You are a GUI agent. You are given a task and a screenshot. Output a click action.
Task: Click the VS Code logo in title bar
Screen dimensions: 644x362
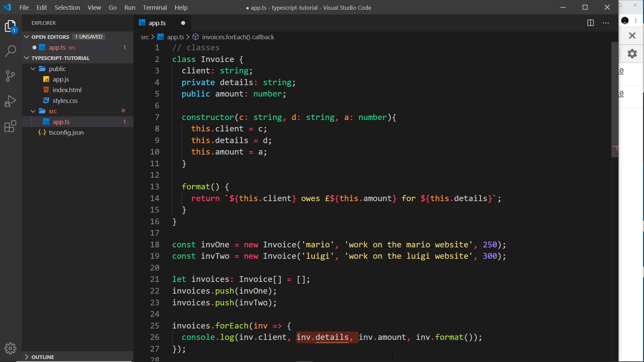point(7,7)
